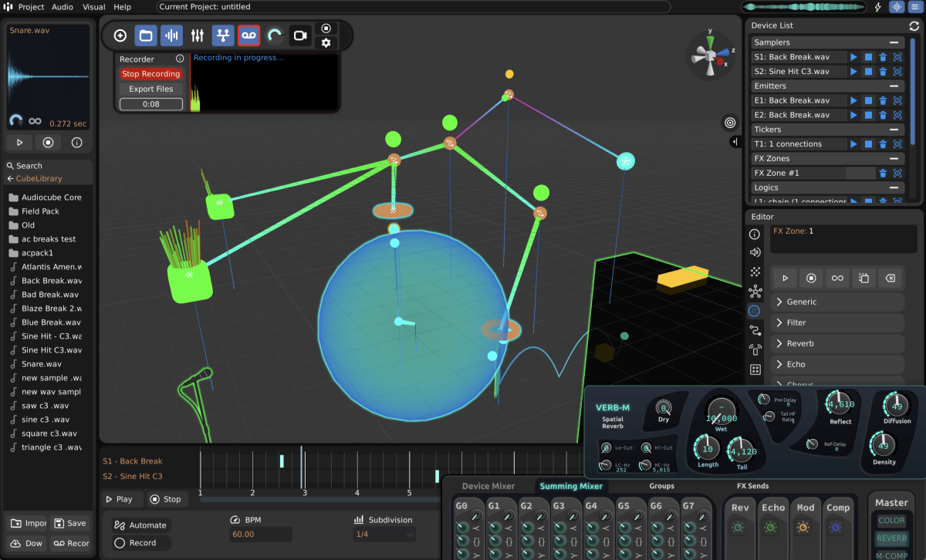Viewport: 926px width, 560px height.
Task: Switch to the Device Mixer tab
Action: pos(488,486)
